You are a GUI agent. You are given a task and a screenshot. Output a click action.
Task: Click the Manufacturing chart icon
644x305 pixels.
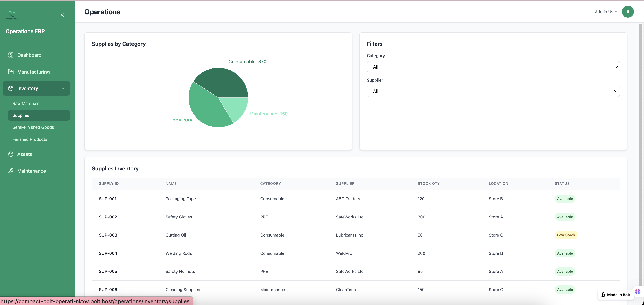[11, 72]
